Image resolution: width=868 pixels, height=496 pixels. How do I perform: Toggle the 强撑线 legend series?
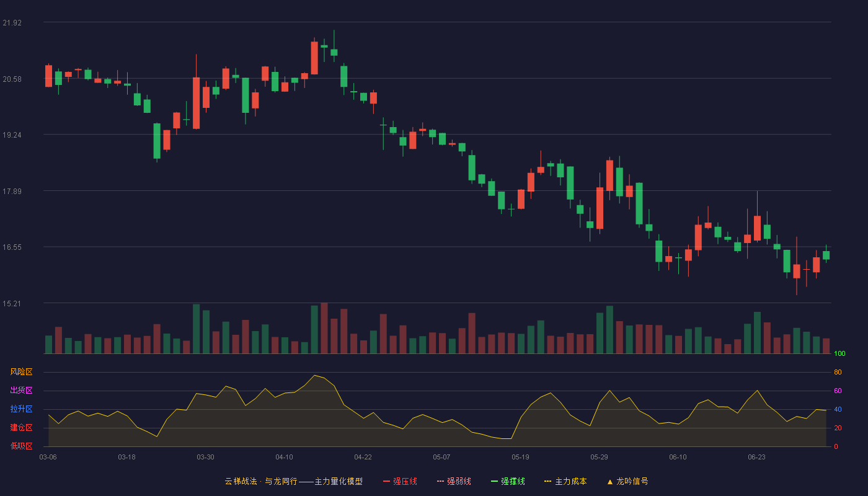point(508,481)
